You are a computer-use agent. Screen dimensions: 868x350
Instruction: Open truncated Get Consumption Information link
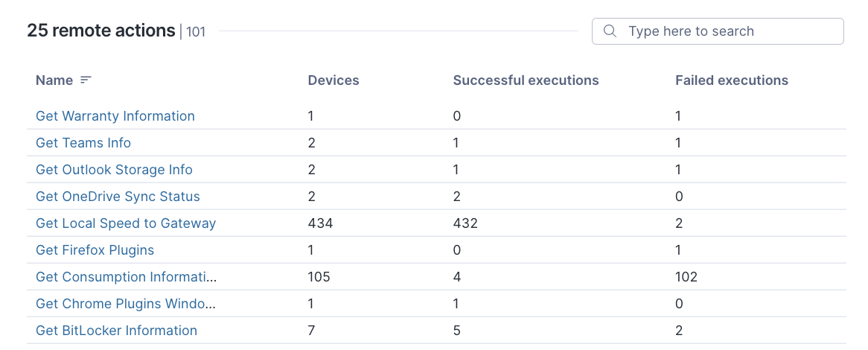coord(127,277)
